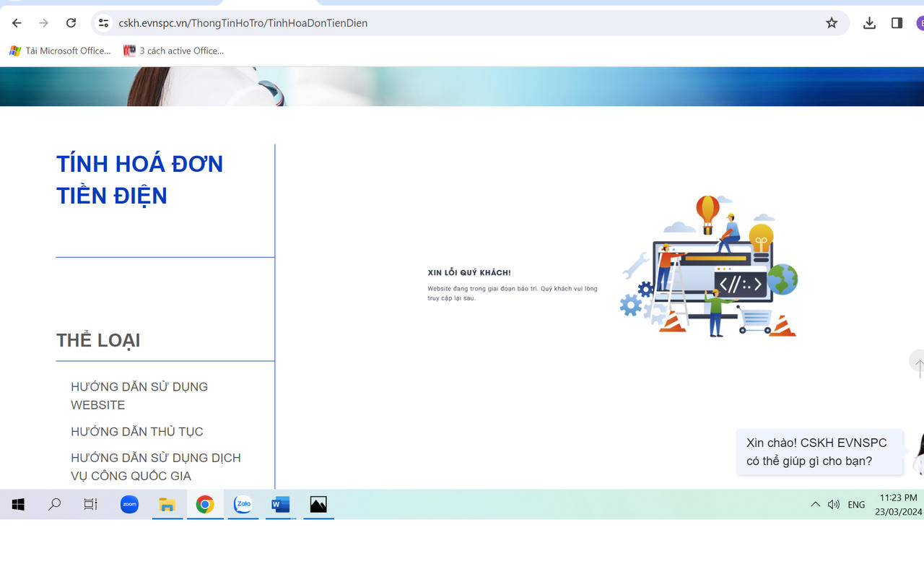Open Zoom from the taskbar
The width and height of the screenshot is (924, 582).
click(129, 505)
